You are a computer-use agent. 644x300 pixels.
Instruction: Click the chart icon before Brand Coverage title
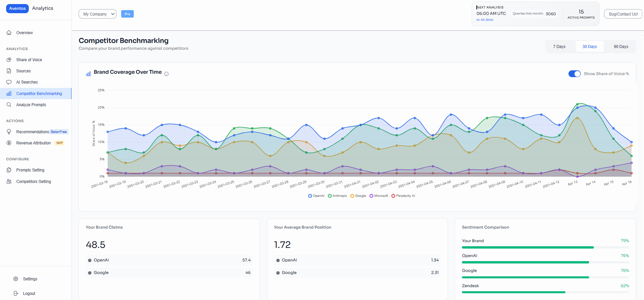tap(88, 74)
